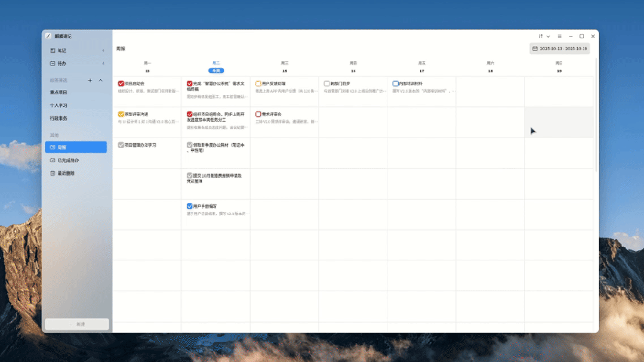Image resolution: width=644 pixels, height=362 pixels.
Task: Expand the 笔记 sidebar arrow
Action: (x=103, y=51)
